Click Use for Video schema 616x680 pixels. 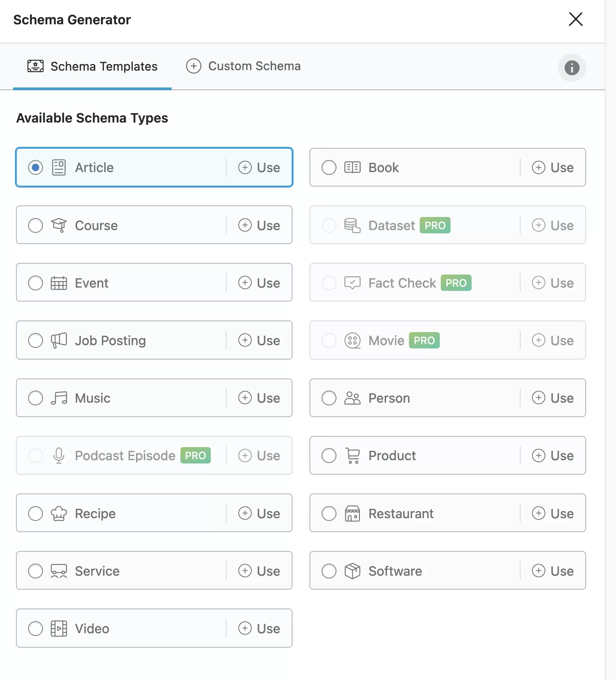(x=259, y=629)
